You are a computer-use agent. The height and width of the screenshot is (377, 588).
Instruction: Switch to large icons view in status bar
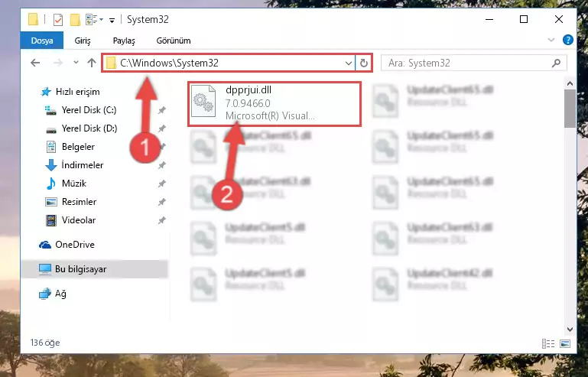pos(565,343)
